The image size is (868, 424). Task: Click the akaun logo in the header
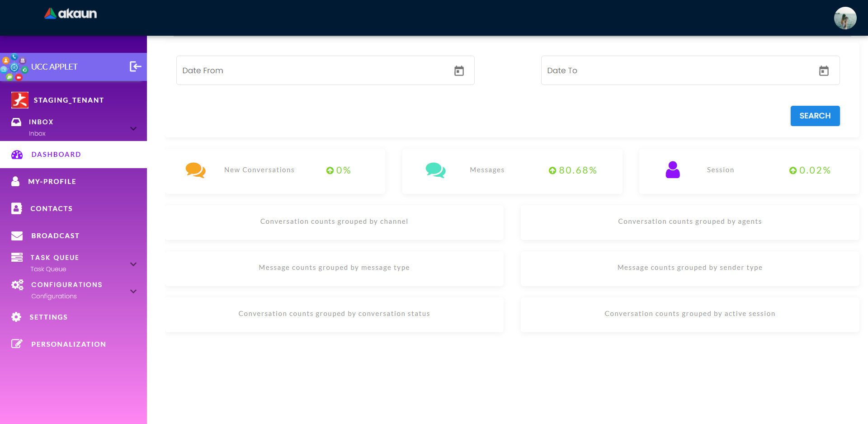(71, 14)
